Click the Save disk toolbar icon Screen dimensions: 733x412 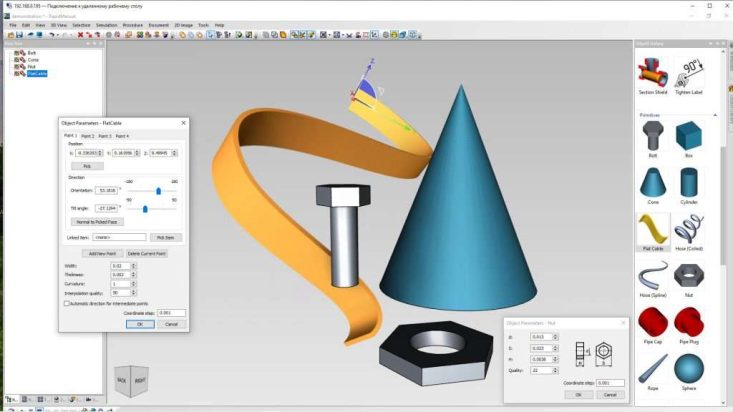(x=20, y=35)
